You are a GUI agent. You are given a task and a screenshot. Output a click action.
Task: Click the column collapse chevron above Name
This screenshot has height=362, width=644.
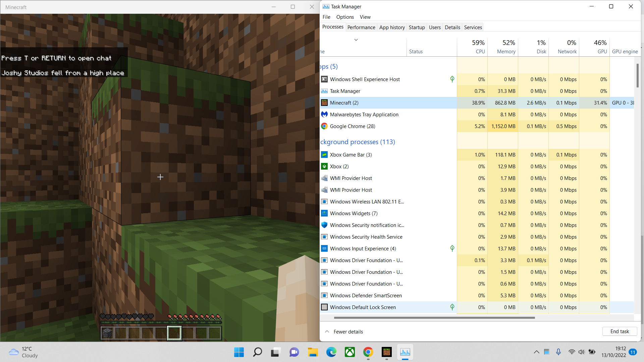pyautogui.click(x=356, y=40)
